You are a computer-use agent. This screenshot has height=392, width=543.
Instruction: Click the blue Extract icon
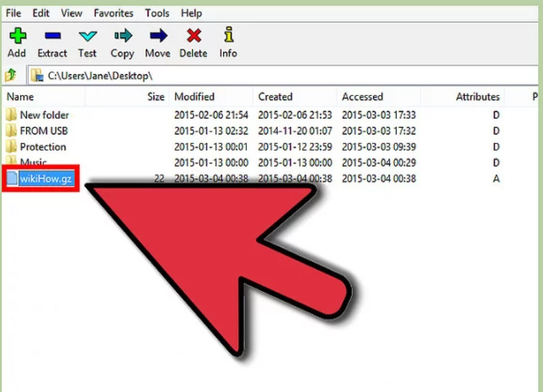[52, 36]
